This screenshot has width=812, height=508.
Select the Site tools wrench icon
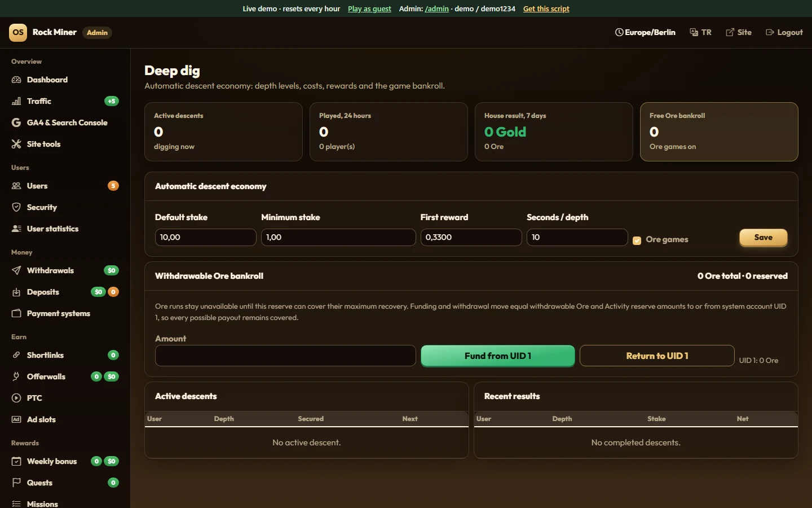[x=16, y=144]
